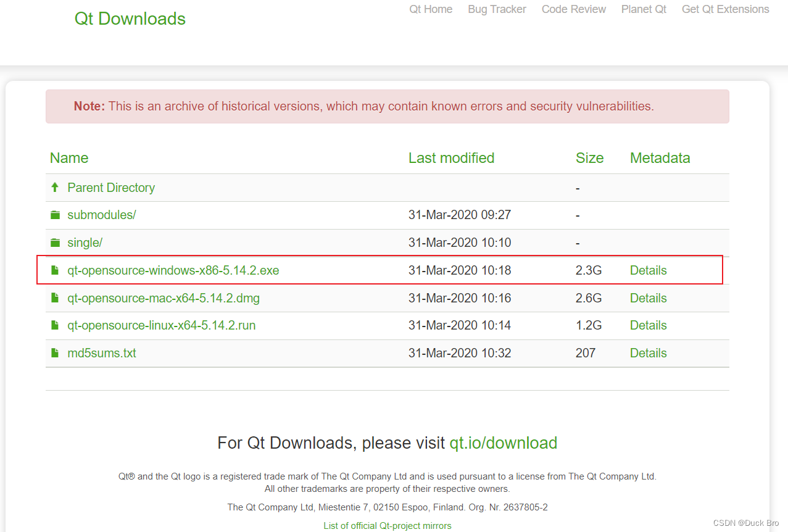This screenshot has width=788, height=532.
Task: Open md5sums.txt file
Action: point(102,353)
